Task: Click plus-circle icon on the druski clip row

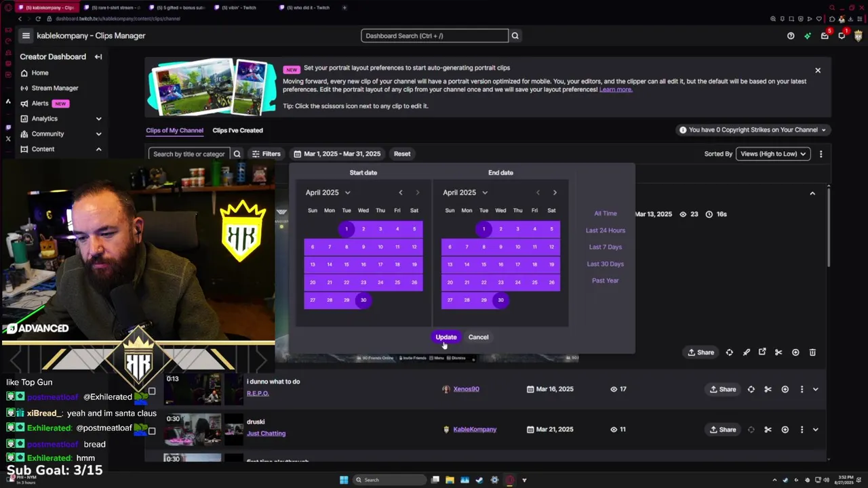Action: tap(785, 430)
